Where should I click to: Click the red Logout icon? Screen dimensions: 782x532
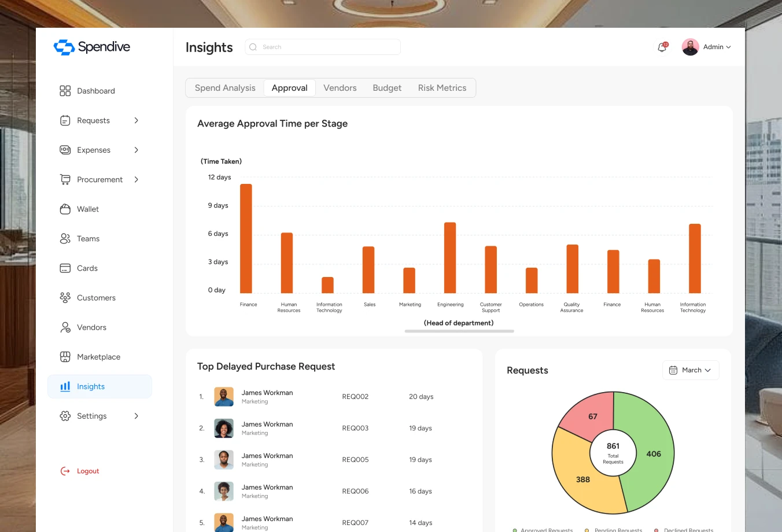point(65,471)
